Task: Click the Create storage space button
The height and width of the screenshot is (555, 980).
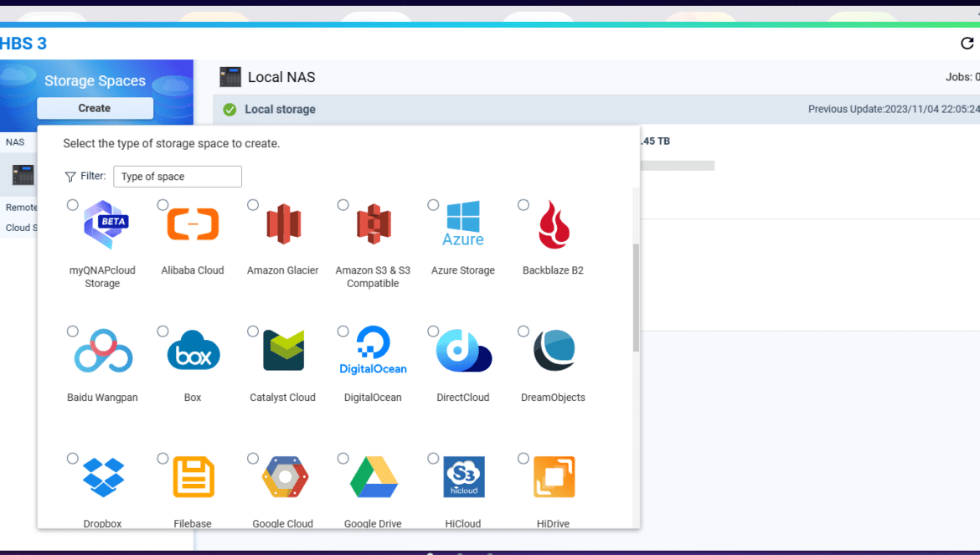Action: tap(95, 108)
